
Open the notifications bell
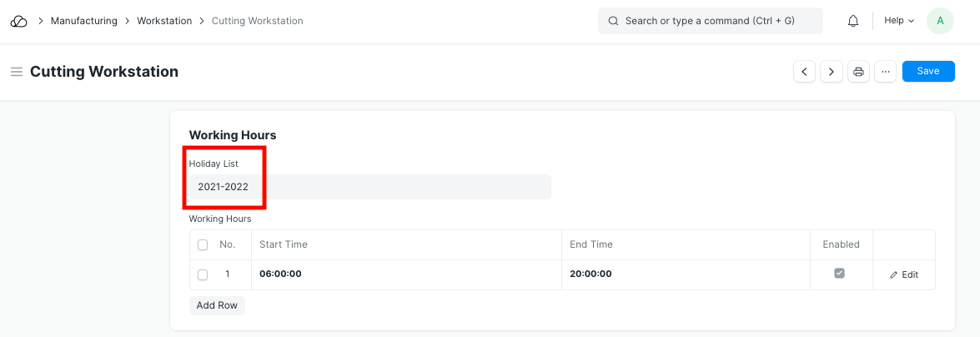coord(853,21)
